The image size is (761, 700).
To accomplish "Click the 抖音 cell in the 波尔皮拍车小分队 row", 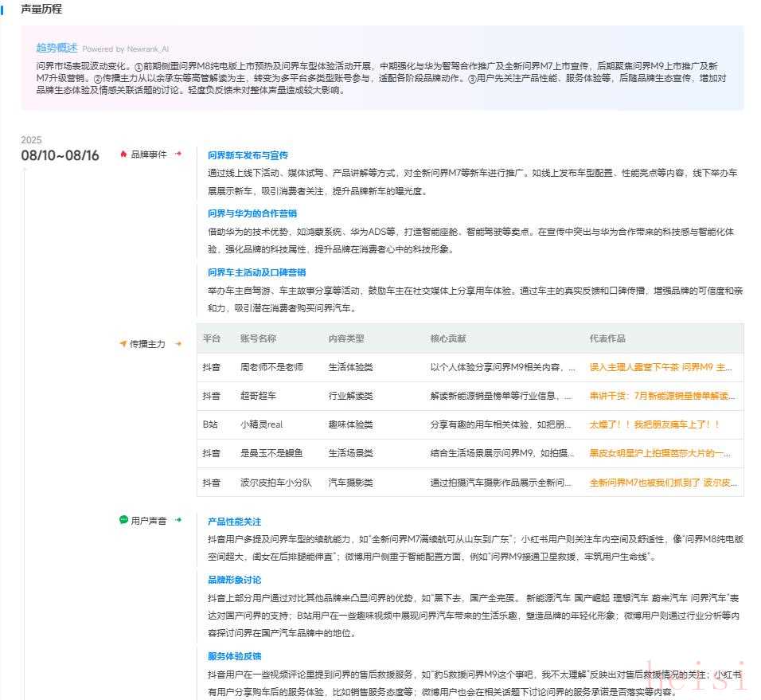I will point(211,483).
